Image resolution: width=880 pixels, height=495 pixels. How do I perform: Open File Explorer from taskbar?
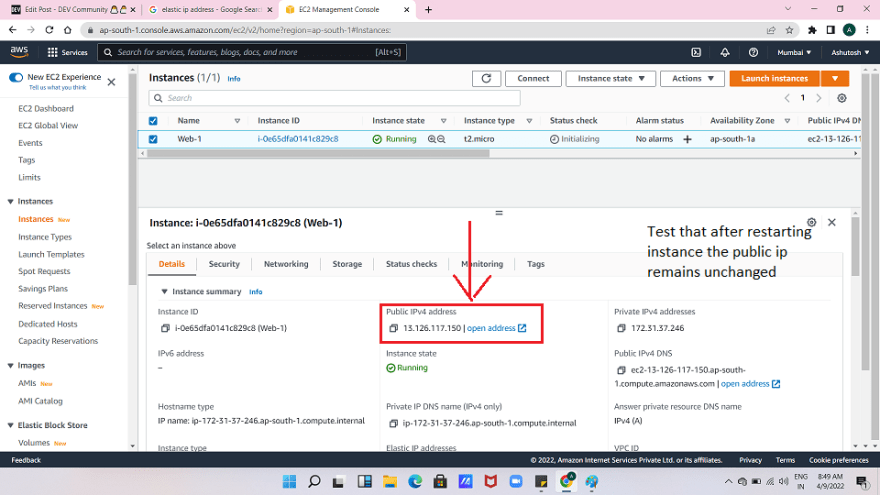[x=389, y=482]
